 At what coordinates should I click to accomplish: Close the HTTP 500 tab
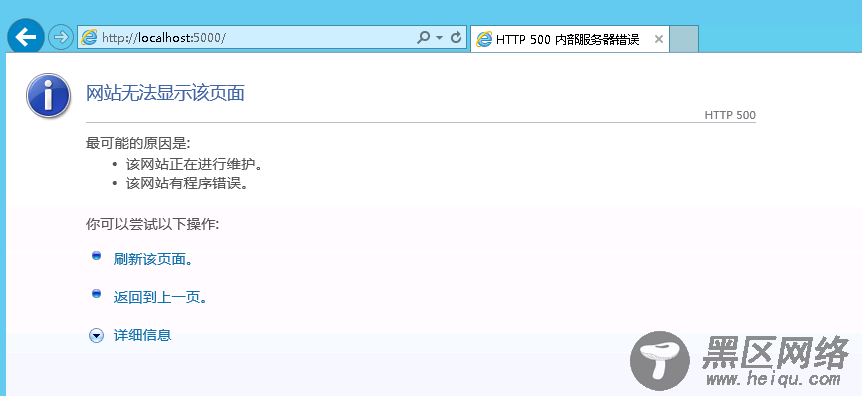(659, 40)
